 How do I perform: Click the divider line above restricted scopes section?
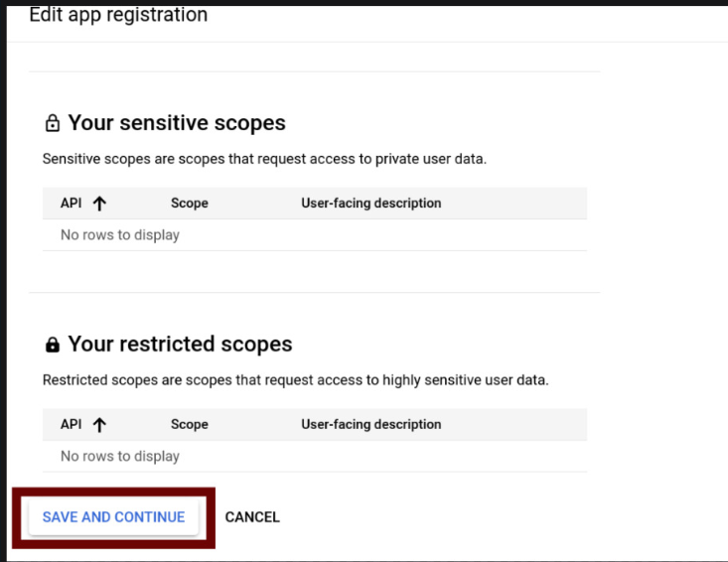pyautogui.click(x=314, y=293)
